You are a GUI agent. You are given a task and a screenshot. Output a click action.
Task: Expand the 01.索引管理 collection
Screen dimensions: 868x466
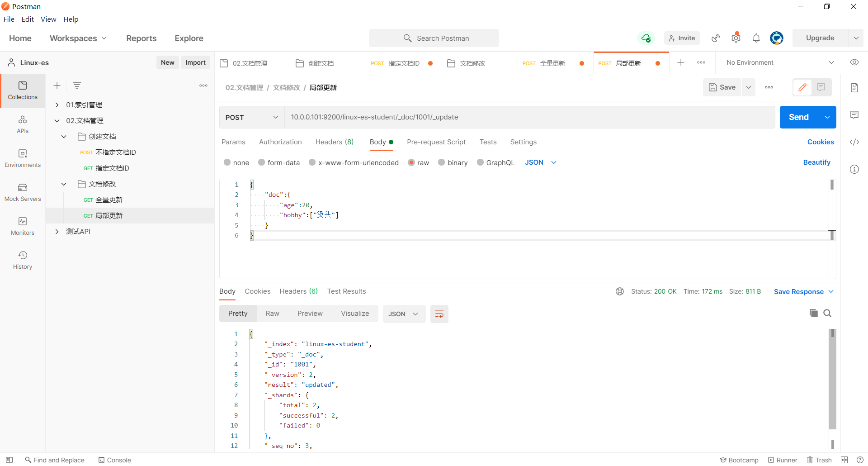tap(57, 105)
